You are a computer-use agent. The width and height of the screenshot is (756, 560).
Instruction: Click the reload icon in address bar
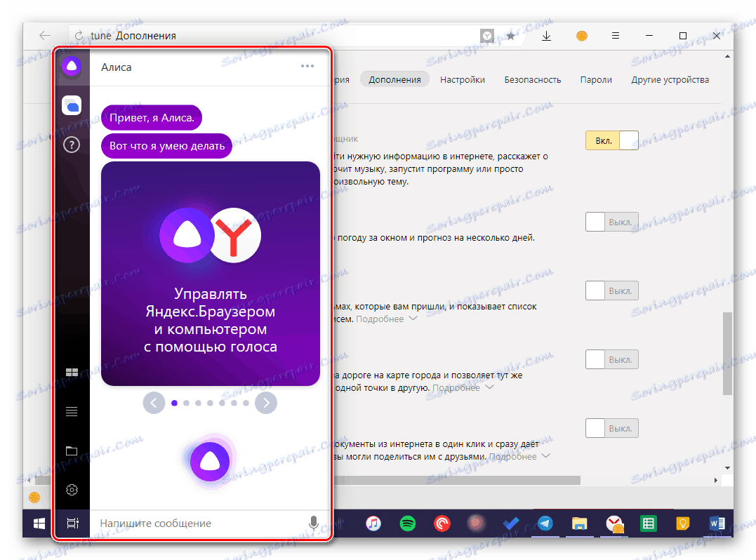[x=79, y=36]
